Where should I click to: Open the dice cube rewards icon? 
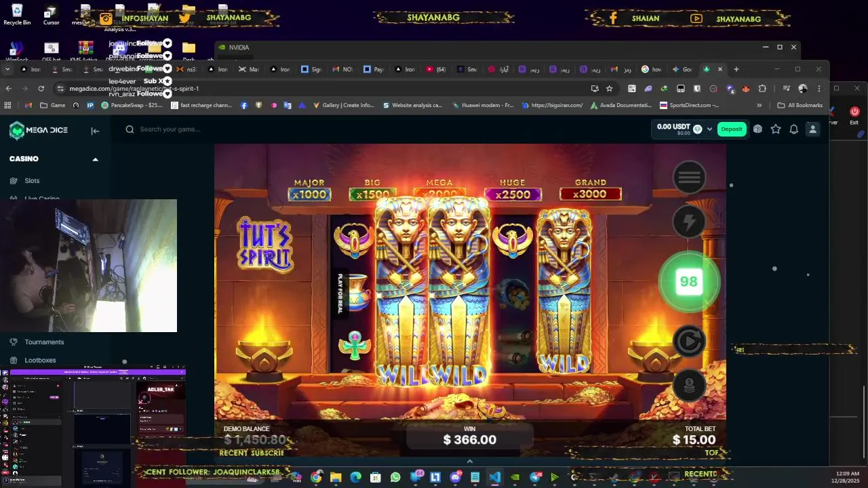(x=757, y=129)
